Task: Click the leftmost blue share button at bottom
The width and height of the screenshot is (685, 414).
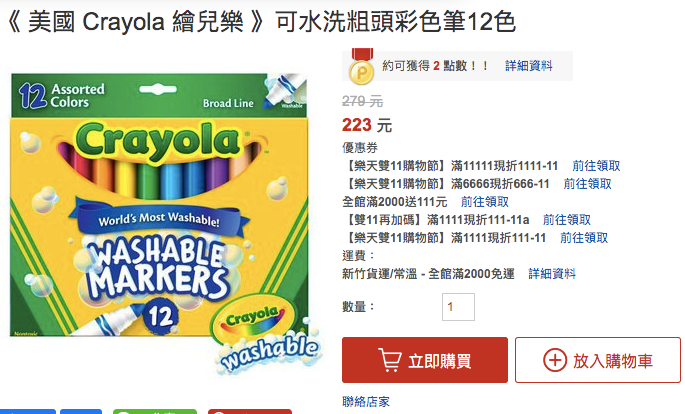Action: click(x=28, y=411)
